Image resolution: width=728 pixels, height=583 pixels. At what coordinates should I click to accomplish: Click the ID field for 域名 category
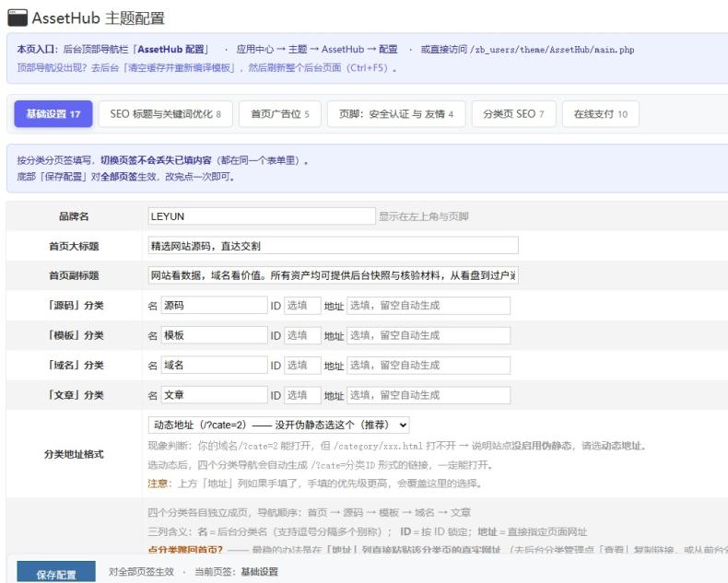pos(302,366)
